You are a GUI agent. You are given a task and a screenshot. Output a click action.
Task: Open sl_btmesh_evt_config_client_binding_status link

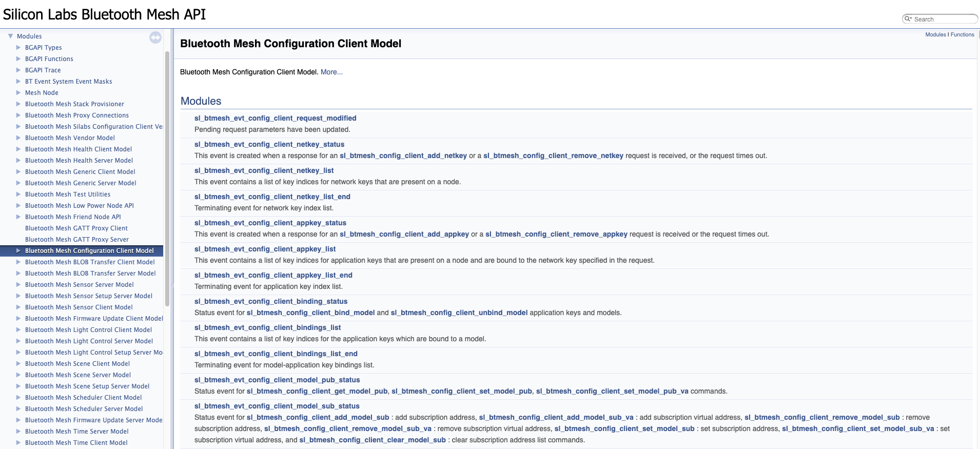pos(271,301)
